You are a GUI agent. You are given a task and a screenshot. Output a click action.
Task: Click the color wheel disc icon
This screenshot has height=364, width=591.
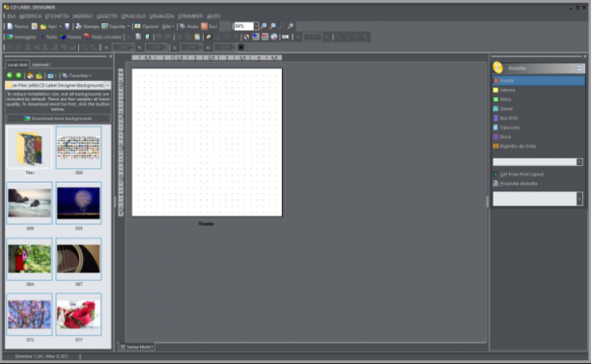274,37
